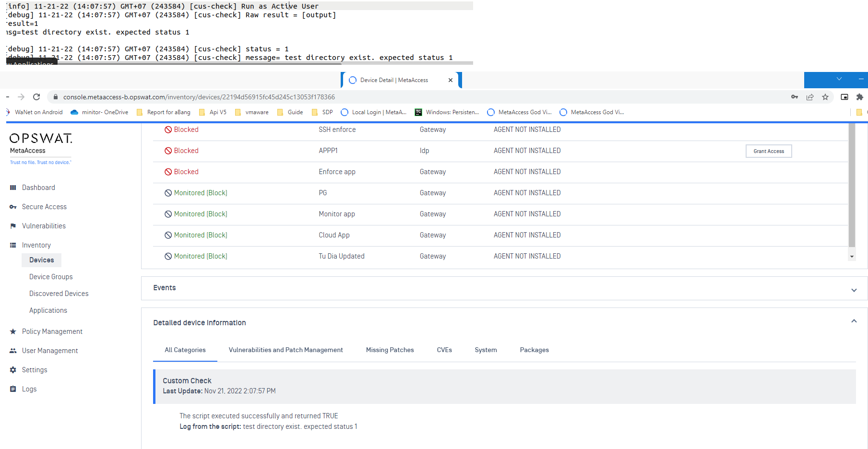
Task: Open the Packages tab
Action: coord(535,350)
